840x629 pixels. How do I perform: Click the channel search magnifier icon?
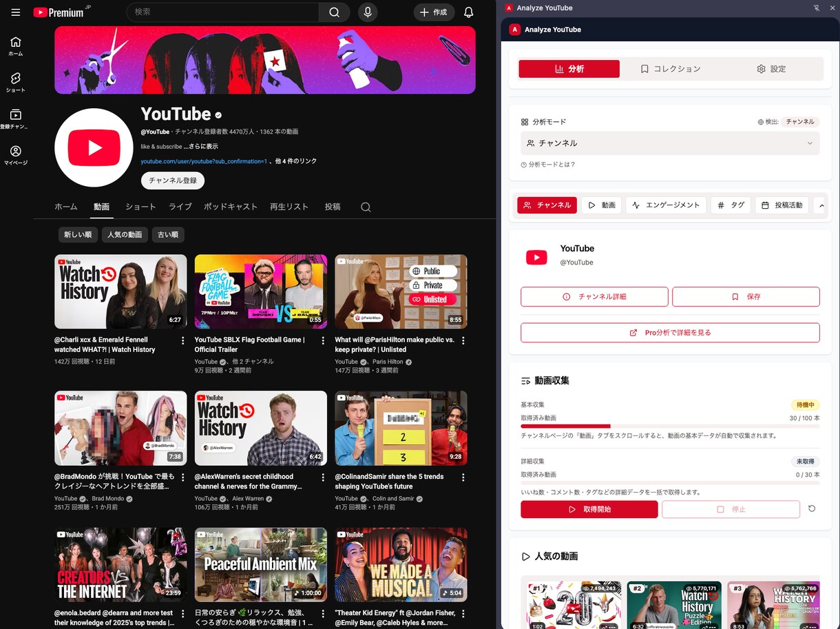[366, 207]
